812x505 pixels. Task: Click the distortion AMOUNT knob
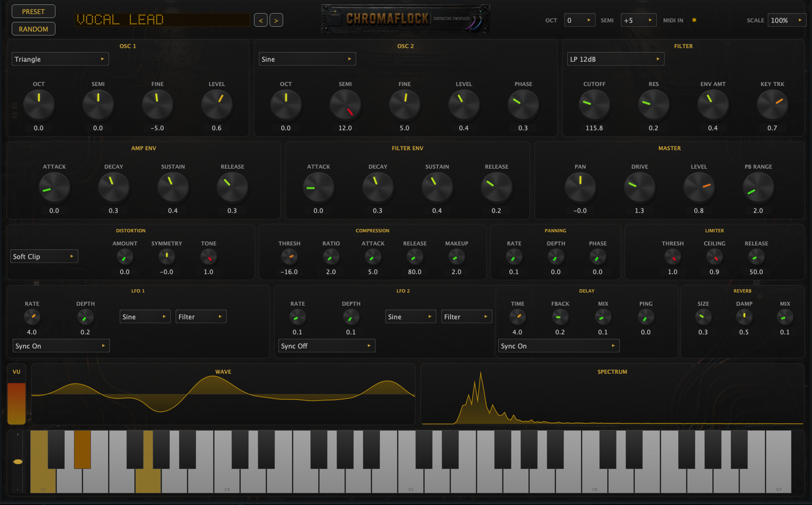click(125, 257)
